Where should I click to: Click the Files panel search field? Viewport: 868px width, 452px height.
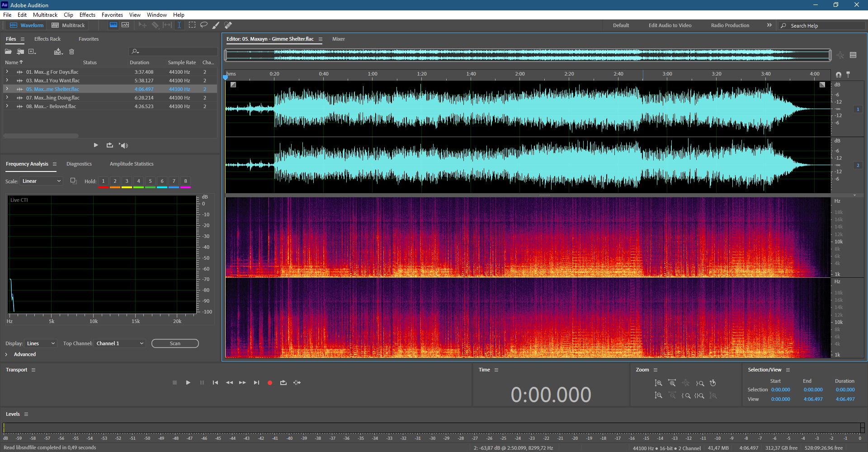[173, 52]
